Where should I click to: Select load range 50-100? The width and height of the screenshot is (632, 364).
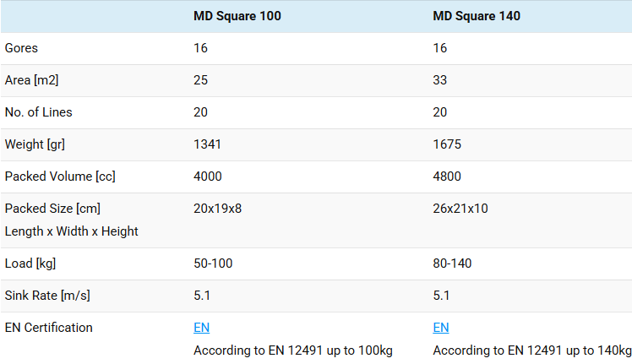coord(213,263)
